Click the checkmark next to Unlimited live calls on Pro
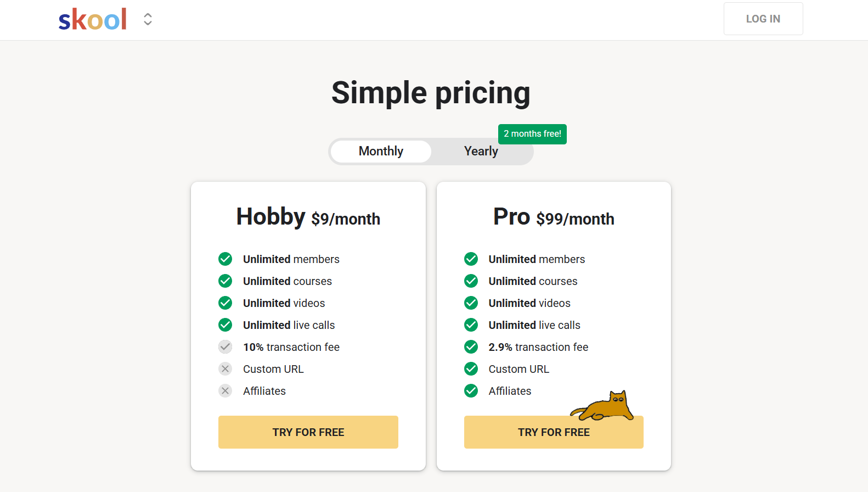 (471, 325)
